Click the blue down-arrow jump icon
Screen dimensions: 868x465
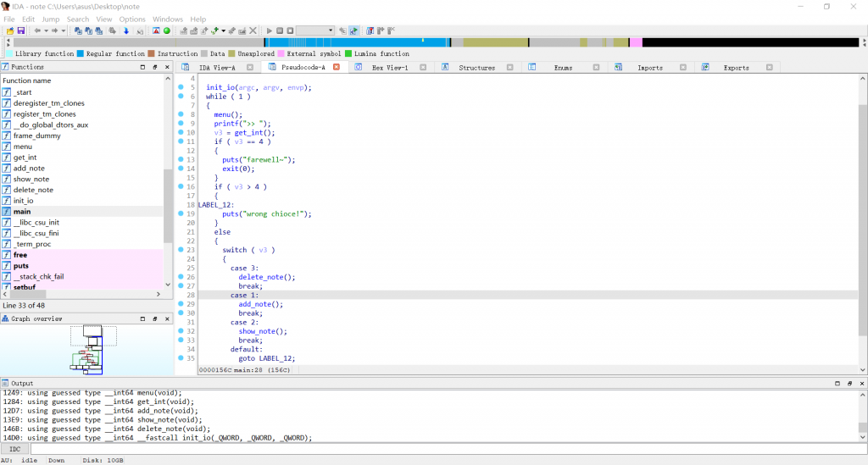coord(126,30)
